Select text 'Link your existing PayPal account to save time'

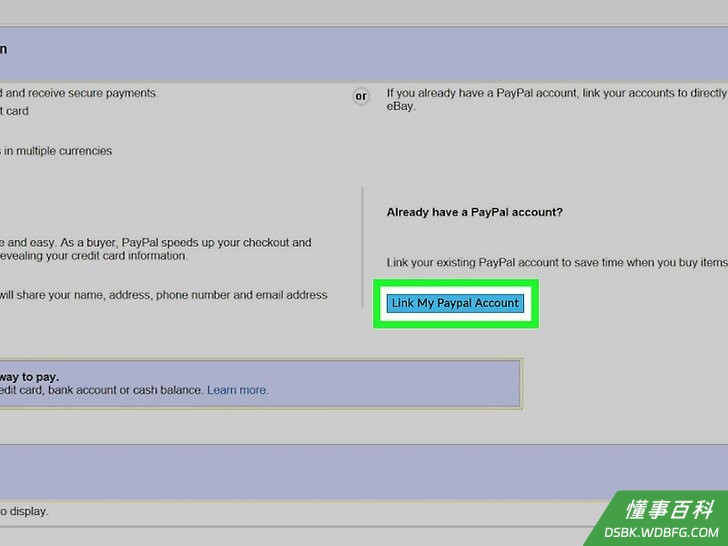click(505, 263)
